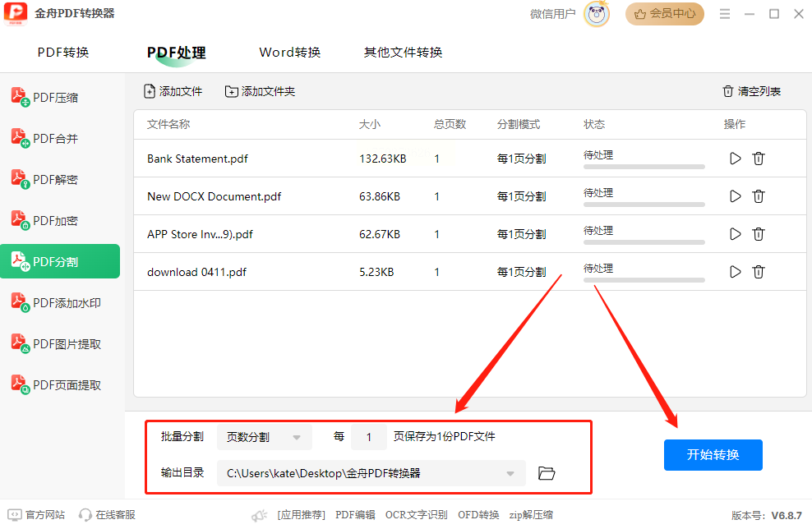The height and width of the screenshot is (529, 812).
Task: Select the download 0411.pdf file name
Action: pos(196,272)
